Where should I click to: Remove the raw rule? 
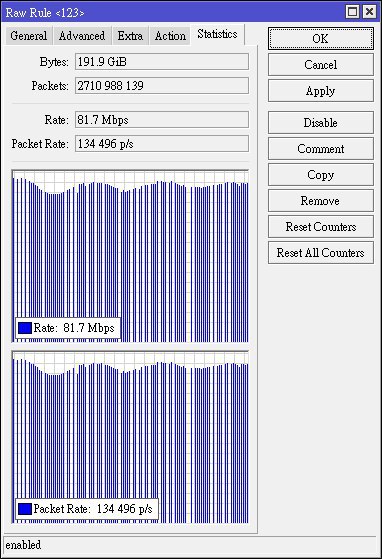coord(321,201)
